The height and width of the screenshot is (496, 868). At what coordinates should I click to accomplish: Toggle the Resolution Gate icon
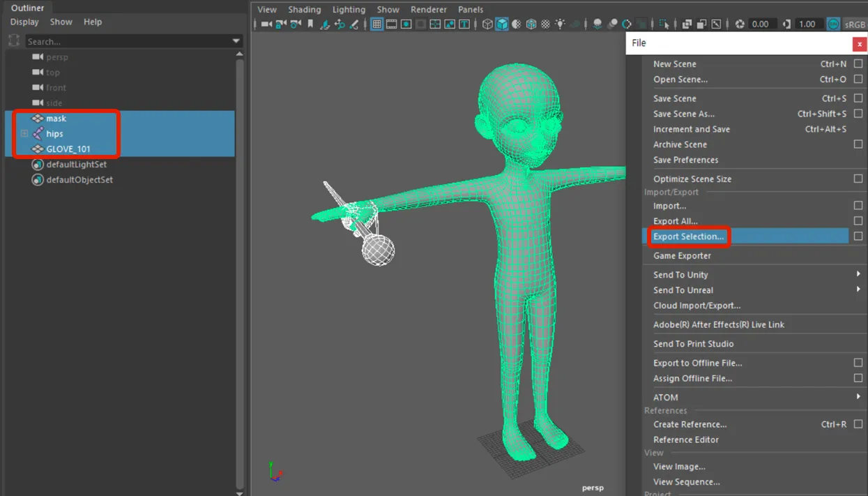[406, 24]
